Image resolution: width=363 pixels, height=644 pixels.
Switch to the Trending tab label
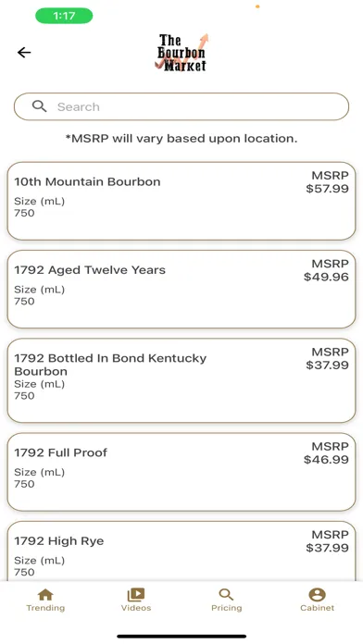click(x=45, y=608)
